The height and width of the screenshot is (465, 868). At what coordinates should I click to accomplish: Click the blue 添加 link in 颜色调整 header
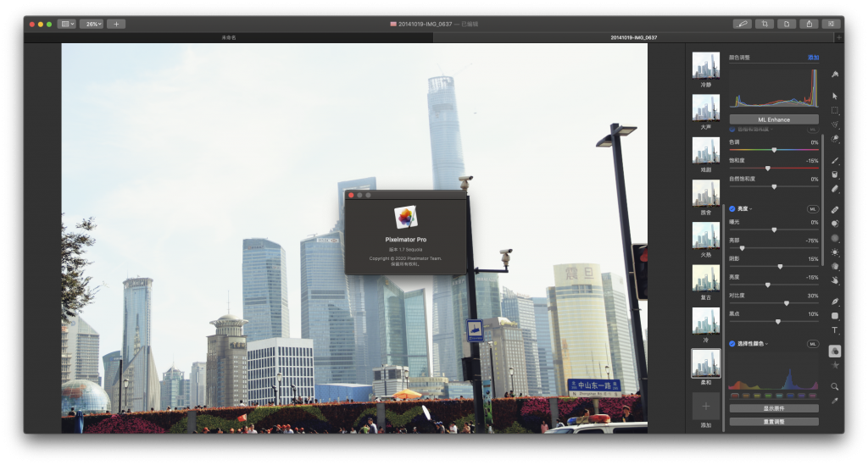(813, 58)
